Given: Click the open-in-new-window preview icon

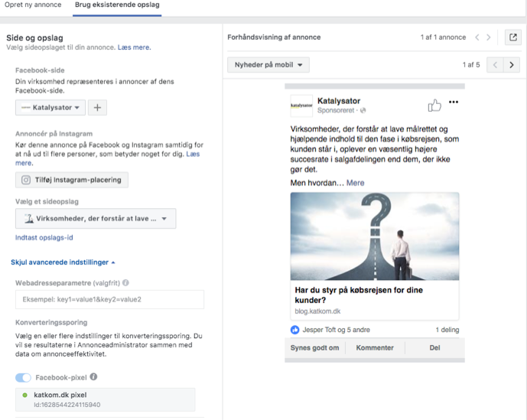Looking at the screenshot, I should coord(513,37).
